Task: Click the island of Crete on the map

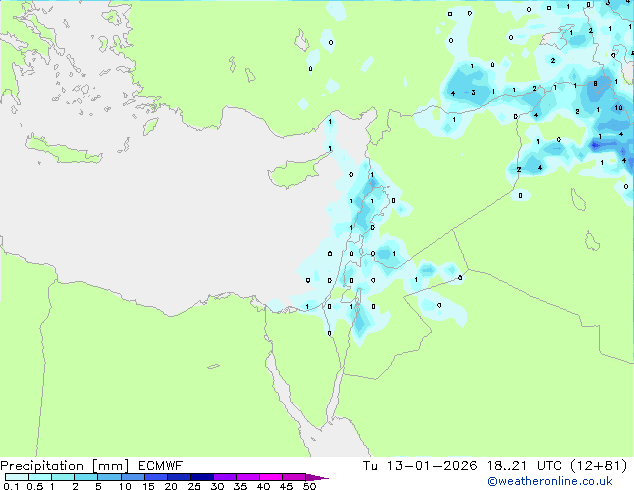Action: 63,151
